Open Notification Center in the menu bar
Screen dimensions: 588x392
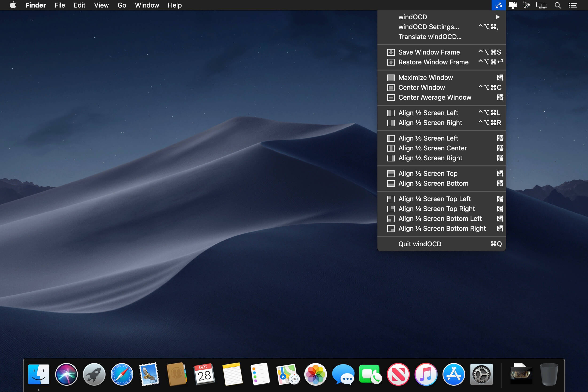pyautogui.click(x=573, y=5)
